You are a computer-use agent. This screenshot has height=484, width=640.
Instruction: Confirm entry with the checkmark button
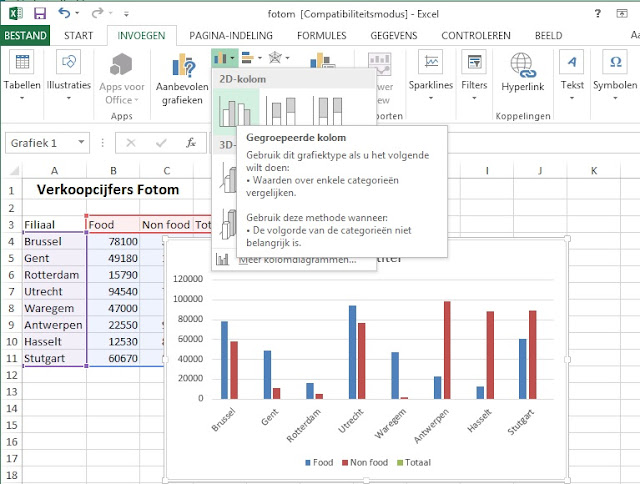(x=161, y=142)
